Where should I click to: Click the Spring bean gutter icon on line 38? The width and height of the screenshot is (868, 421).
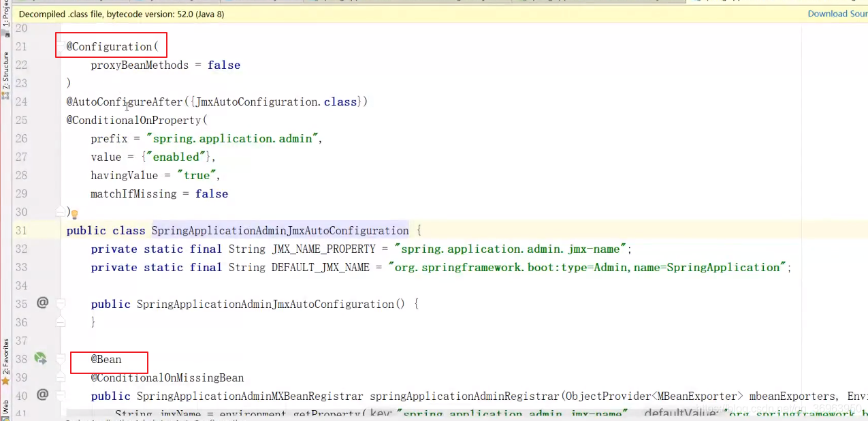pos(41,358)
